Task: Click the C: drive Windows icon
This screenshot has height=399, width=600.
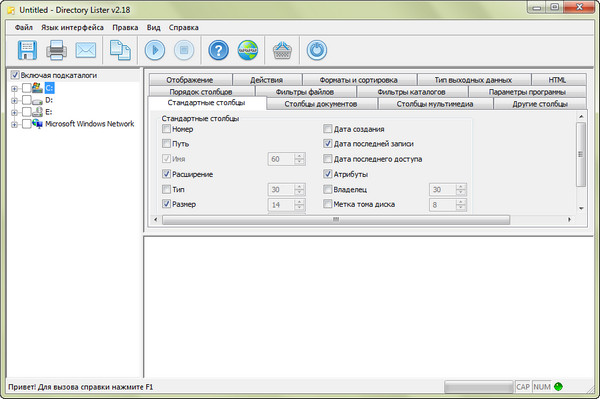Action: 37,88
